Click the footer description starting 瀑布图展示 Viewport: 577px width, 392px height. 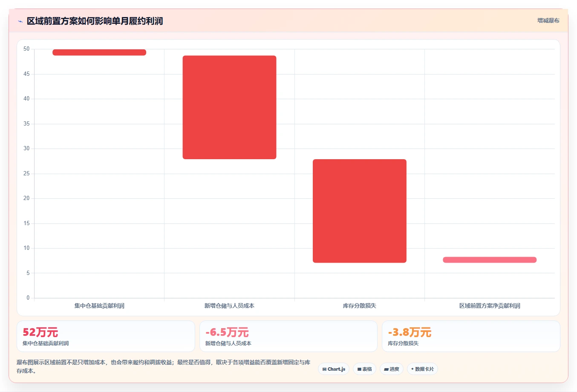click(164, 366)
